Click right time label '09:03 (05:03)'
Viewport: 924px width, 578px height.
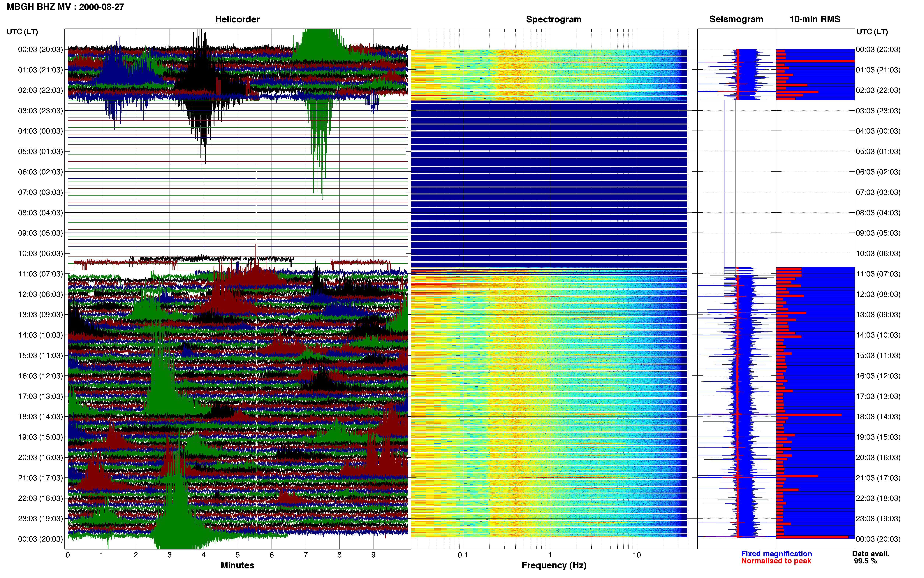coord(878,233)
